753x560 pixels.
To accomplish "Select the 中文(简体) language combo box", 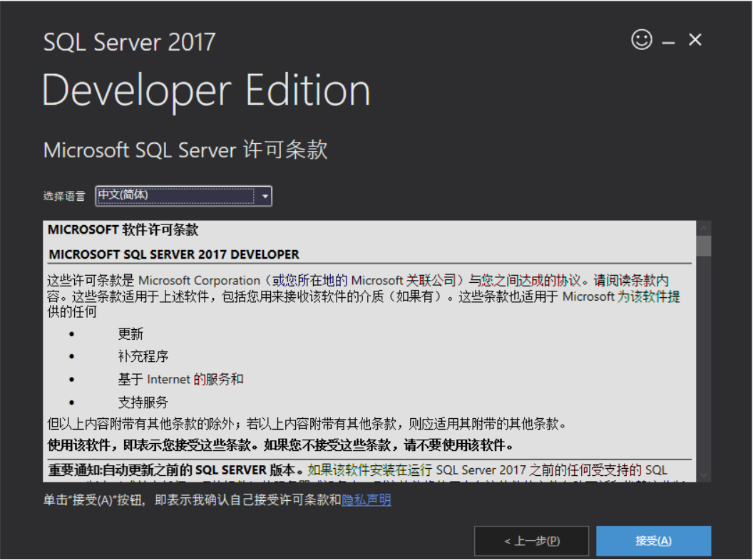I will pos(178,196).
